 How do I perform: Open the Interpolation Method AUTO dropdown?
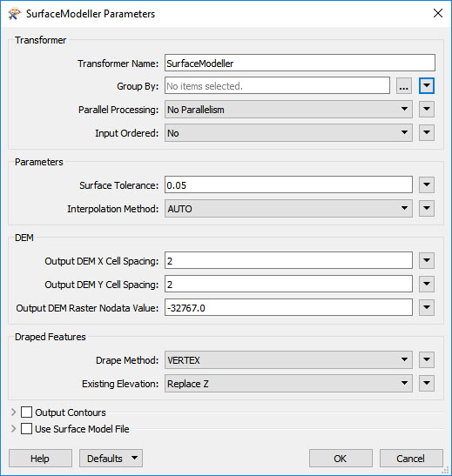(x=288, y=209)
